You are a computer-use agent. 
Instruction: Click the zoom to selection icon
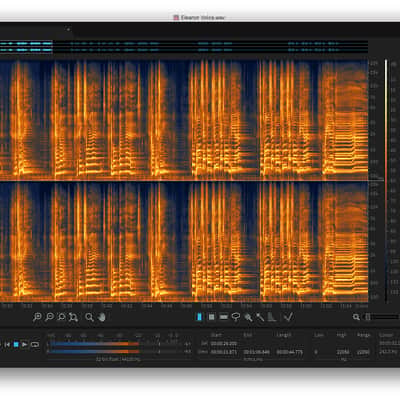tap(61, 317)
